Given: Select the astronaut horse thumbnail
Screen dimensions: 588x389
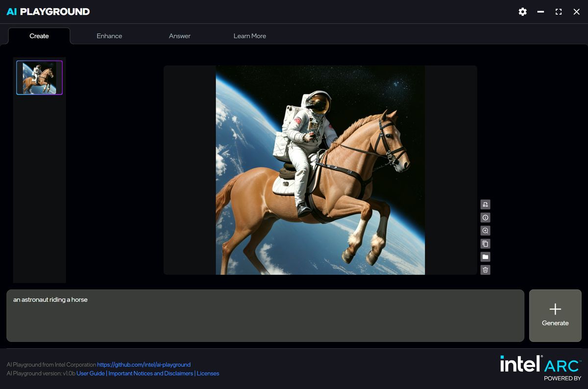Looking at the screenshot, I should (39, 78).
